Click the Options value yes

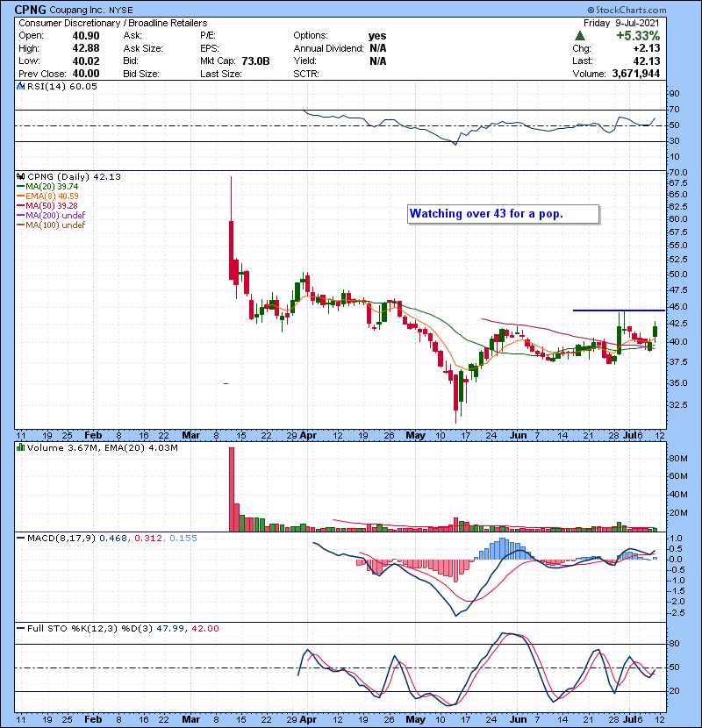point(377,36)
